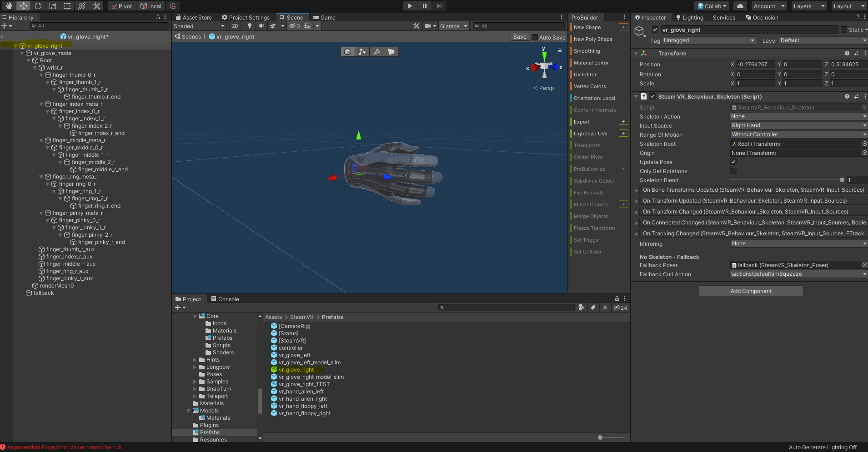Screen dimensions: 868x452
Task: Toggle scene view lighting icon
Action: 250,26
